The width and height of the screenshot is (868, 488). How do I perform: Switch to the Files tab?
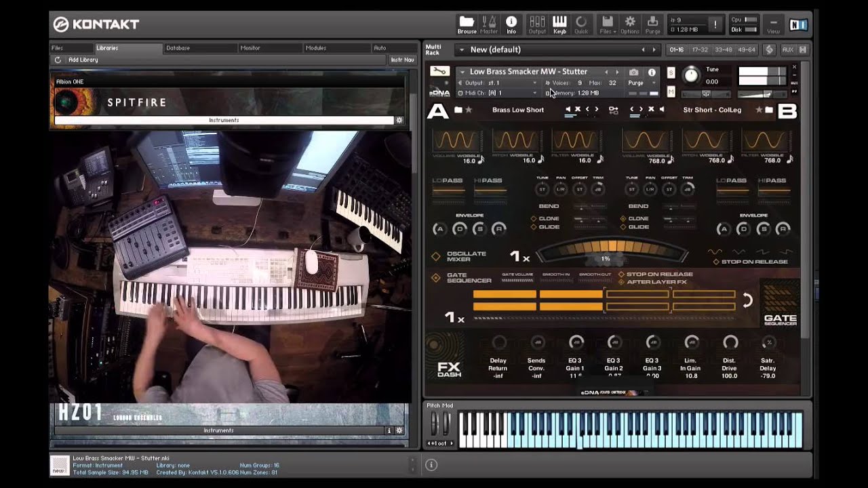71,48
